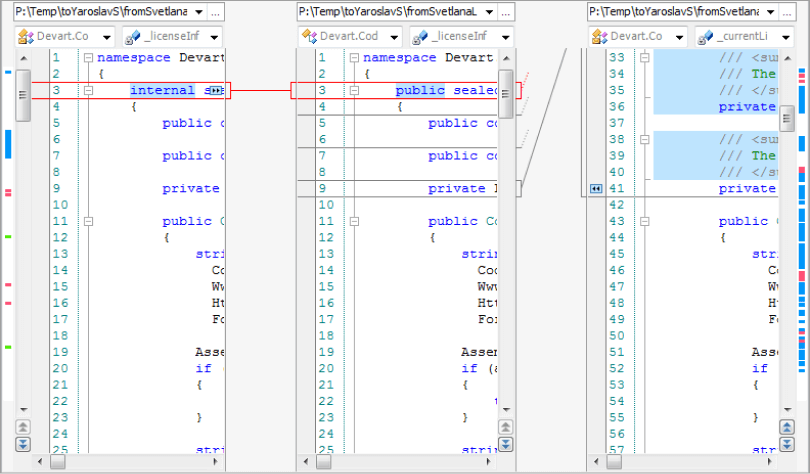
Task: Click left pane vertical scrollbar thumb
Action: (23, 96)
